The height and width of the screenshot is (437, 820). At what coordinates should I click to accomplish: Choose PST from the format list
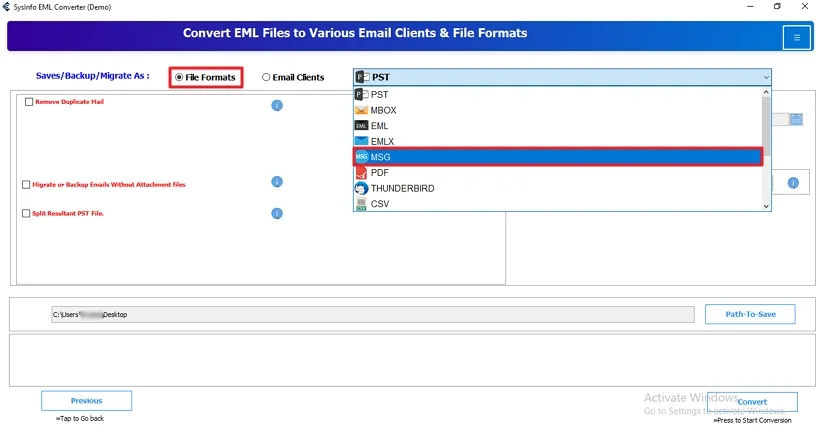(557, 95)
